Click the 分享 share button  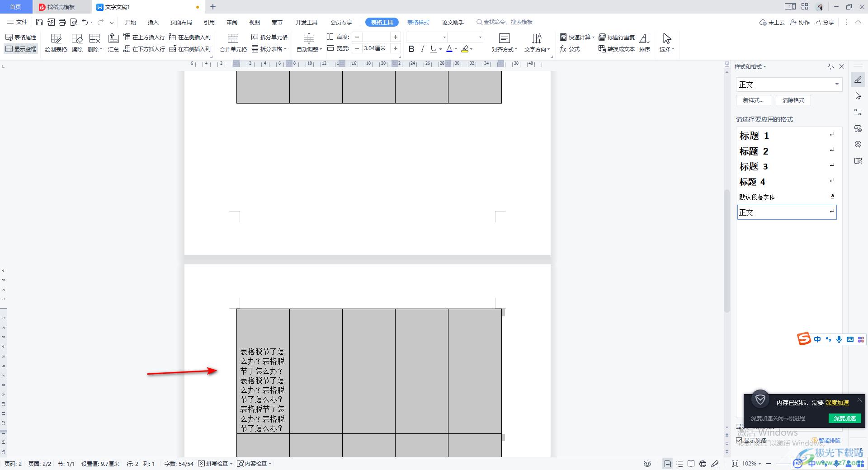pos(825,22)
